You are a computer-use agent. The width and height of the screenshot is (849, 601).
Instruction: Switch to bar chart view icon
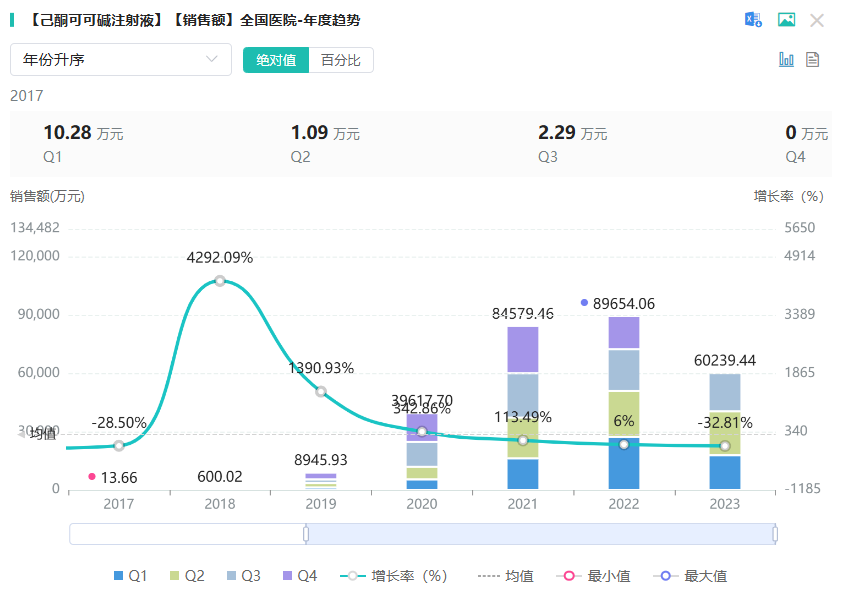[x=786, y=59]
